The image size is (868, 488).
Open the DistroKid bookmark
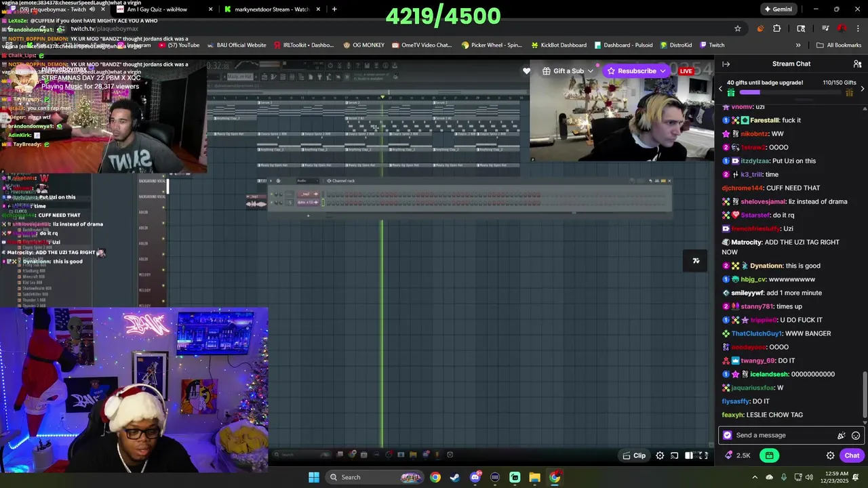point(676,45)
